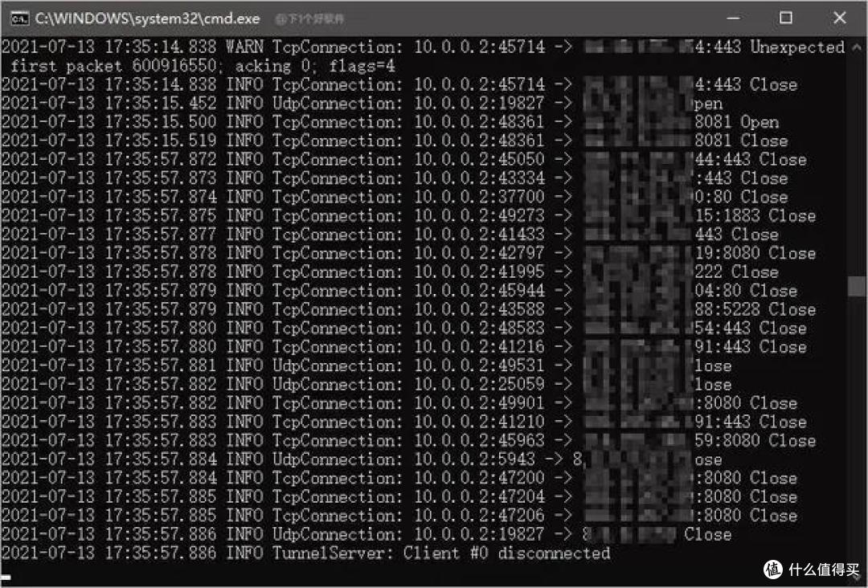Click source address 10.0.0.2:41995
The height and width of the screenshot is (588, 868).
click(479, 272)
